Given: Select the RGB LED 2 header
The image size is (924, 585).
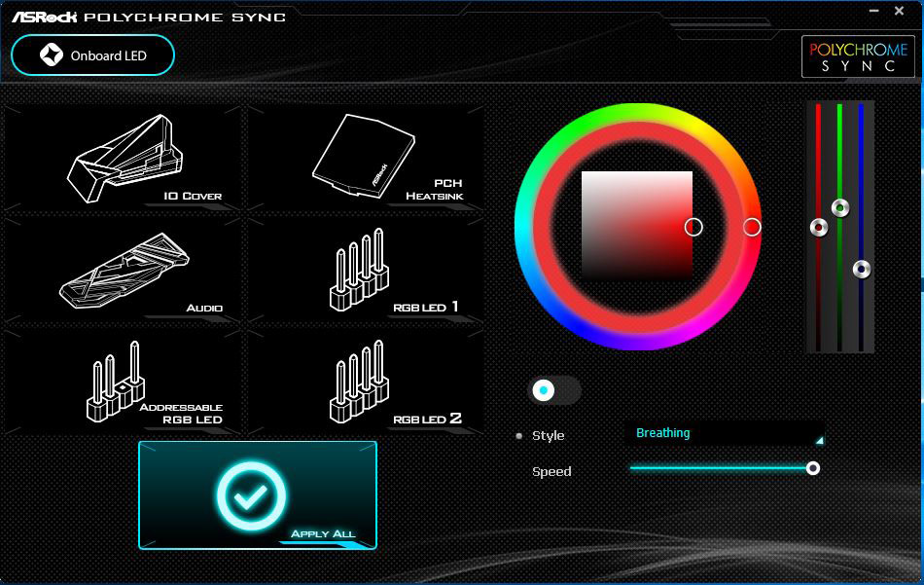Looking at the screenshot, I should (x=366, y=382).
